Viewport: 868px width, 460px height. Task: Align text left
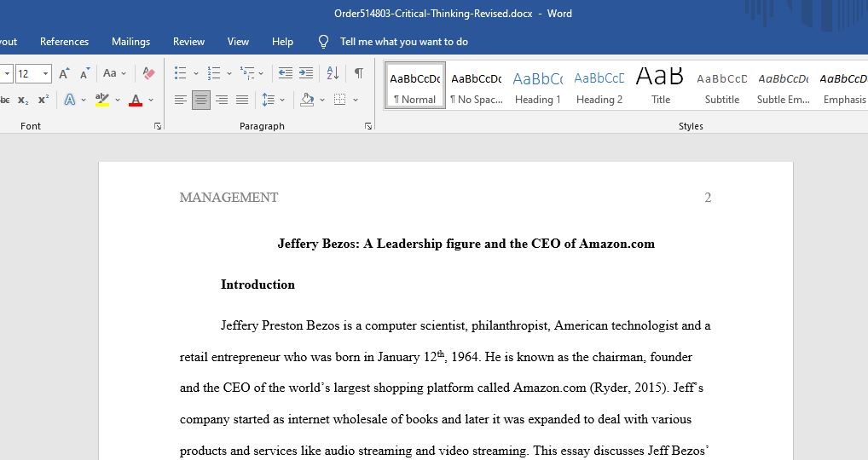[x=181, y=100]
